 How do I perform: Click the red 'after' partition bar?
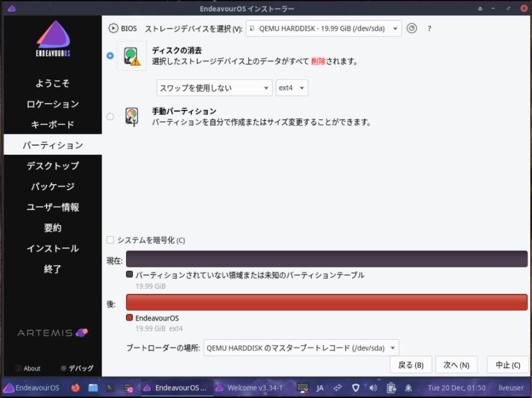tap(327, 302)
